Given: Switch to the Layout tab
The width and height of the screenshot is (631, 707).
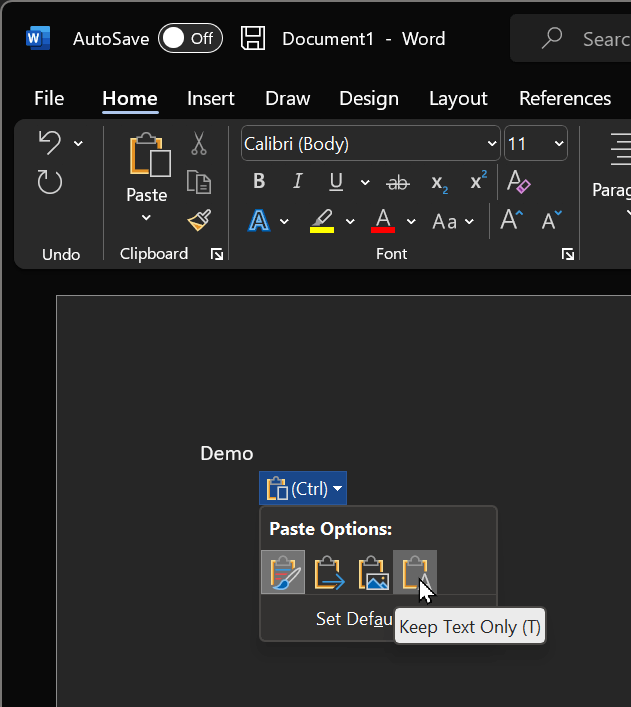Looking at the screenshot, I should (458, 98).
